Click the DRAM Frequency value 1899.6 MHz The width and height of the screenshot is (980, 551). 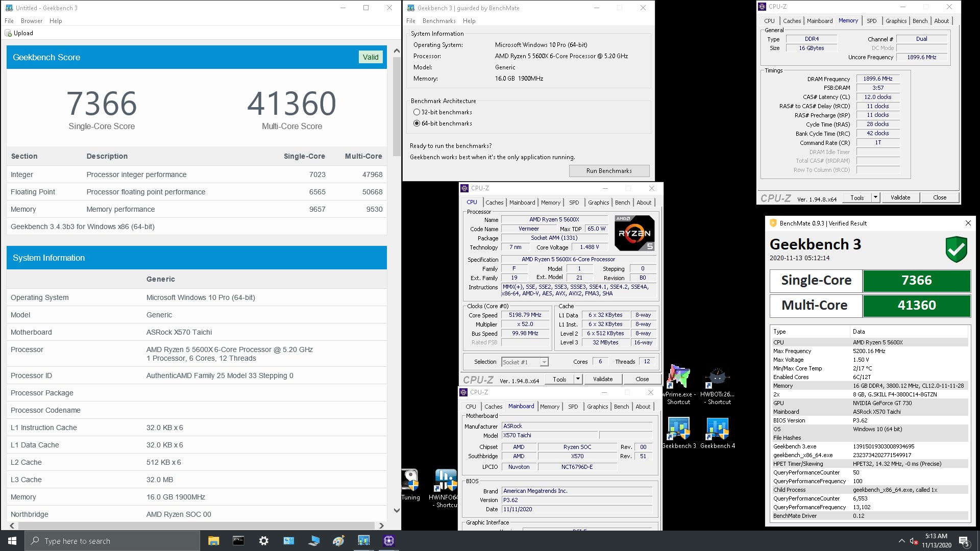coord(878,79)
